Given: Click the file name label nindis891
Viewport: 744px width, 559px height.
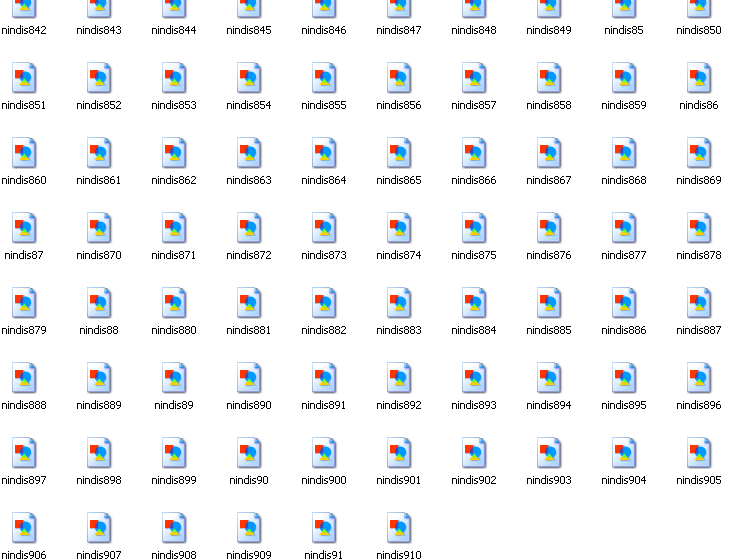Looking at the screenshot, I should coord(324,405).
